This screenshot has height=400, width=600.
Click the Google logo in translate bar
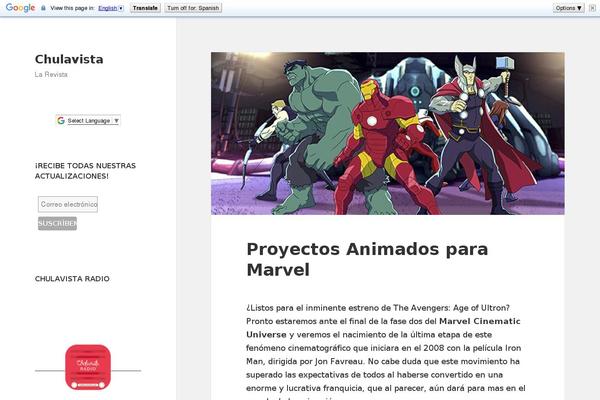tap(21, 8)
